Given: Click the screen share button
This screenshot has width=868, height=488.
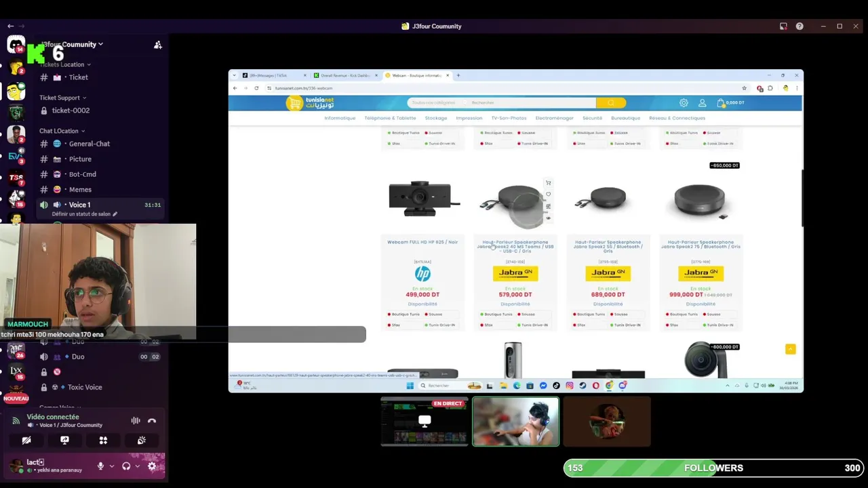Looking at the screenshot, I should (64, 441).
